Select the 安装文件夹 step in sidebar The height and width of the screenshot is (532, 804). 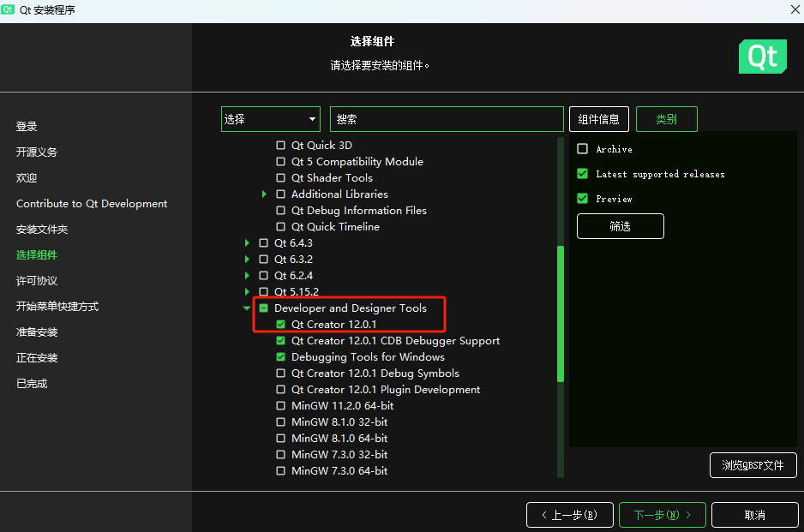[x=42, y=229]
